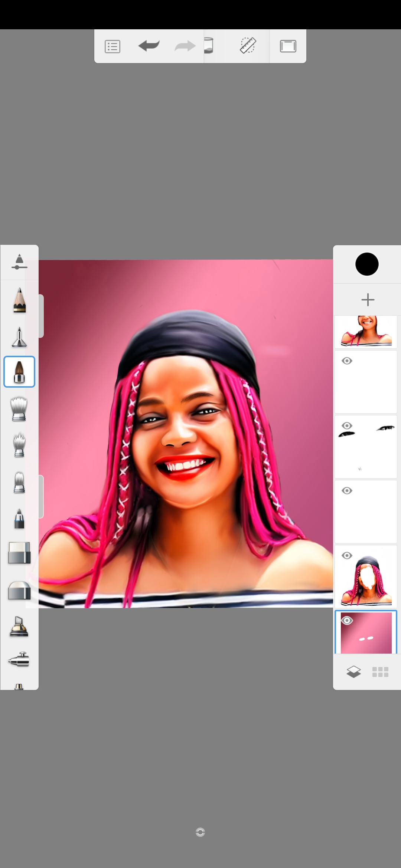
Task: Redo the undone stroke
Action: coord(185,46)
